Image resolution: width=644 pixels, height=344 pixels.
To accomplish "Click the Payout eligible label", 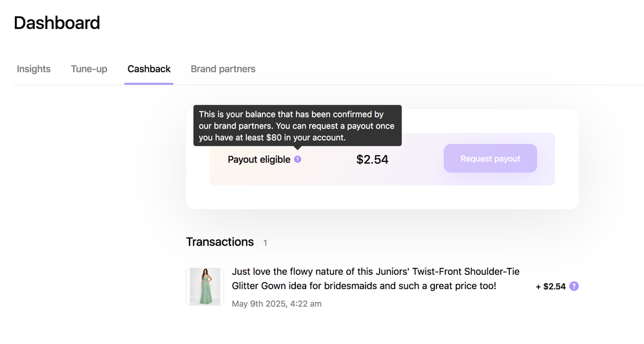I will (x=259, y=159).
